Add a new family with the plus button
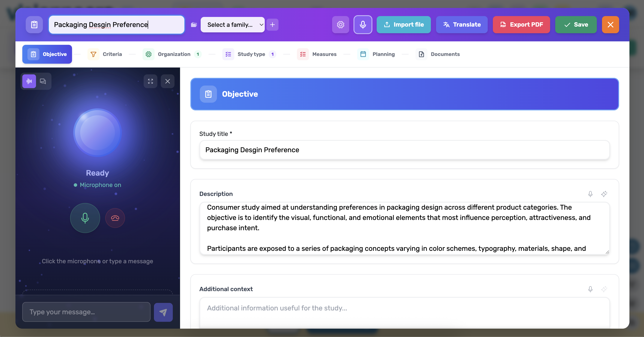The width and height of the screenshot is (644, 337). click(272, 24)
